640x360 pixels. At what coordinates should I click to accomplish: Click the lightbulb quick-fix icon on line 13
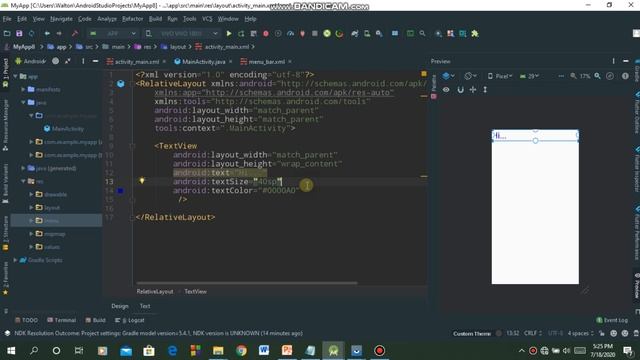(x=142, y=180)
